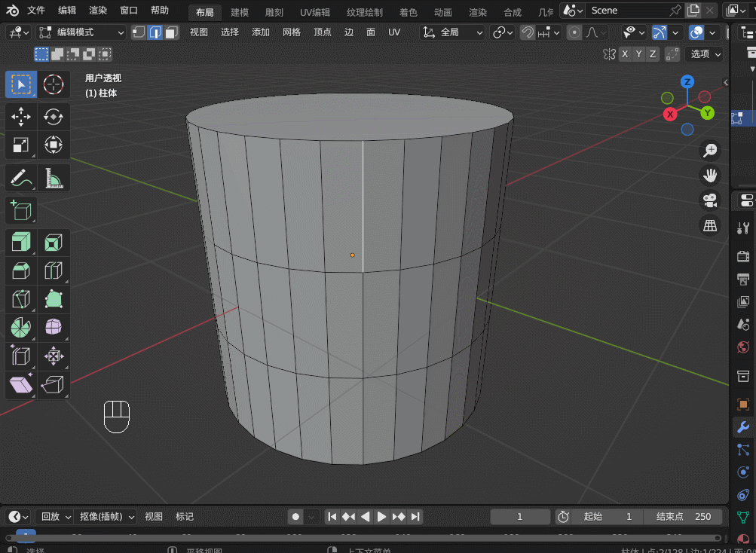Activate the Loop Cut tool
This screenshot has width=756, height=553.
pyautogui.click(x=54, y=270)
